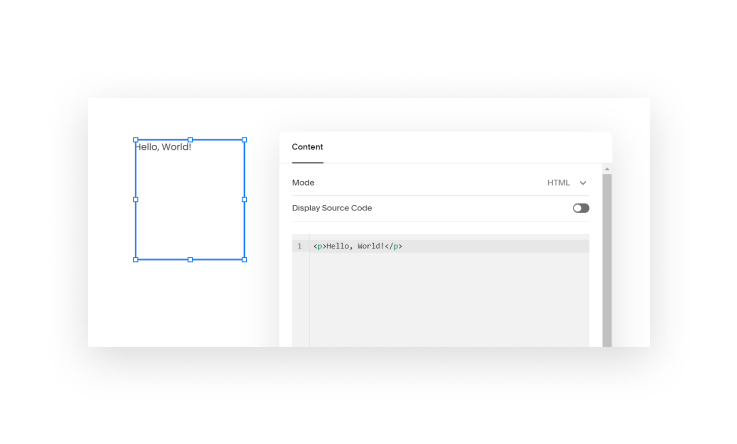This screenshot has width=737, height=444.
Task: Click the bottom-left resize handle of the block
Action: (136, 260)
